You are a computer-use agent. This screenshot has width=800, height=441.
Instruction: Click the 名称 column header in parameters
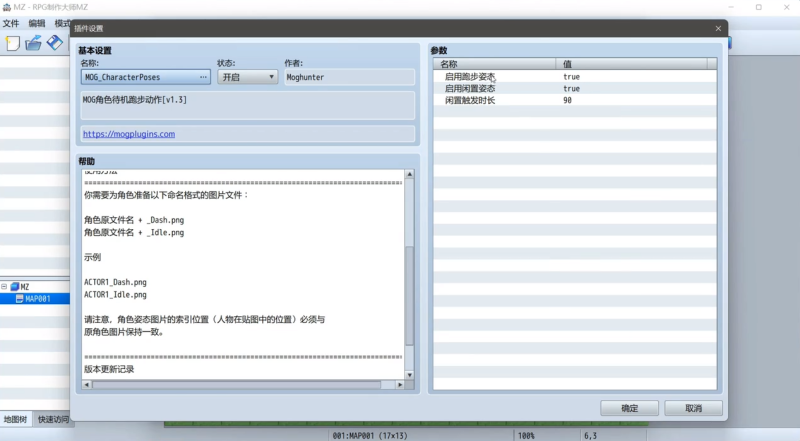tap(495, 64)
